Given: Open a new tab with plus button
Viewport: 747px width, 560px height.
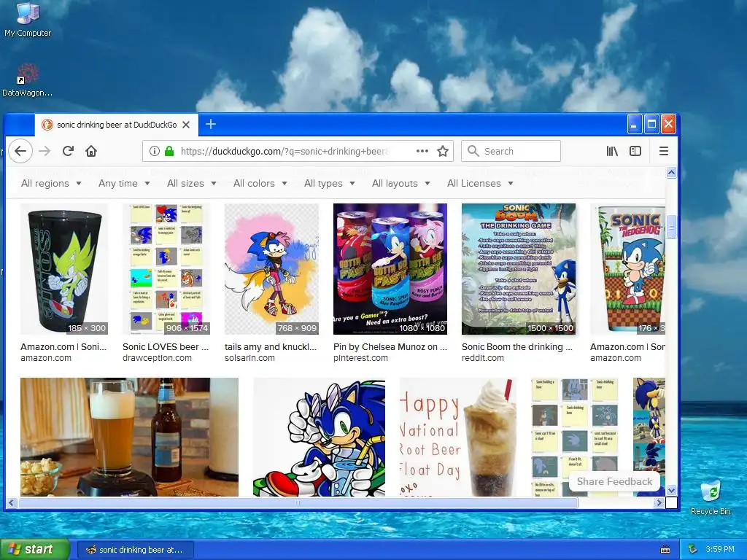Looking at the screenshot, I should (211, 124).
